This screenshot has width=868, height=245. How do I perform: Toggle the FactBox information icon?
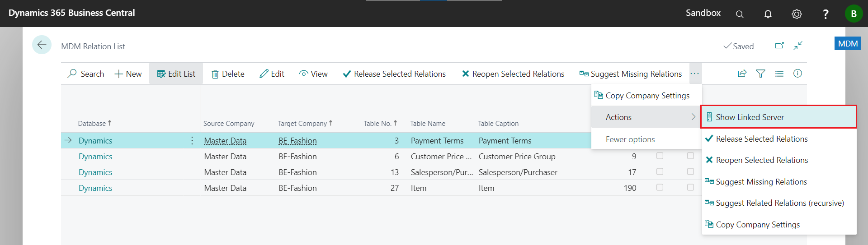coord(798,74)
